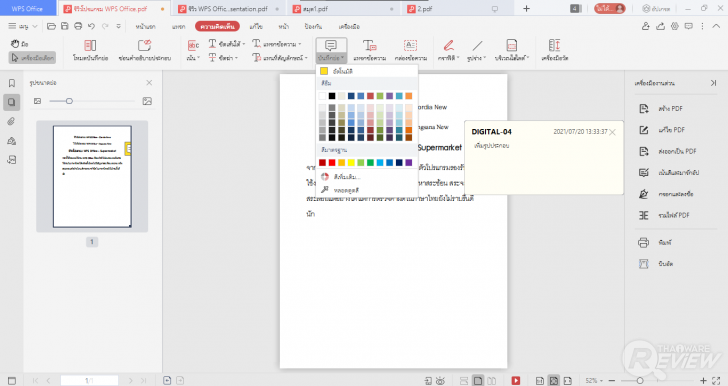Select the underline text tool

(x=212, y=44)
